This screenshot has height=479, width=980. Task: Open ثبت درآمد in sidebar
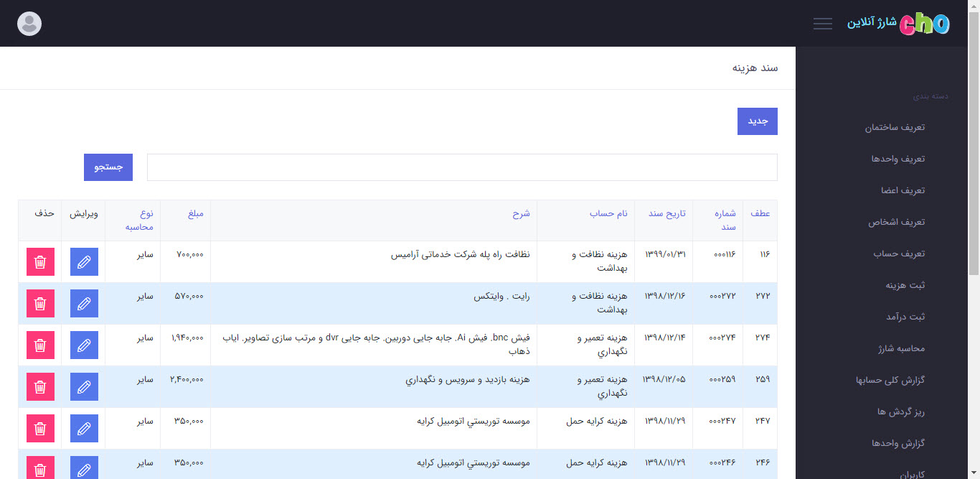905,317
